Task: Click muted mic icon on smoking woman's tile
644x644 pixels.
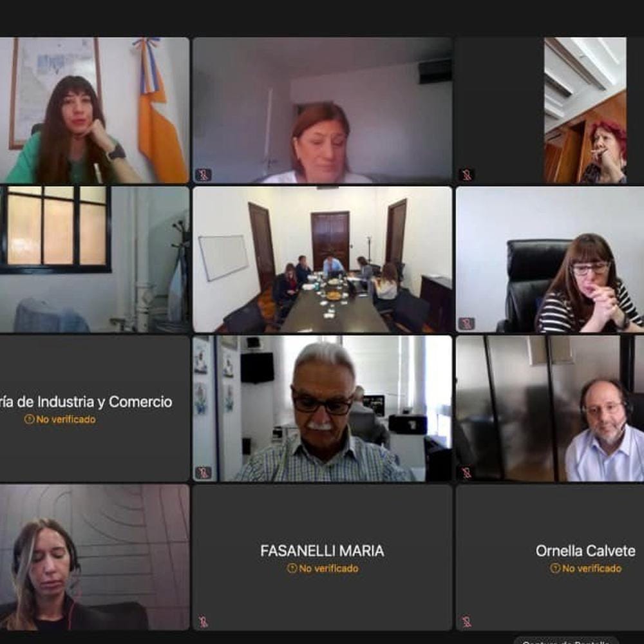Action: (x=466, y=175)
